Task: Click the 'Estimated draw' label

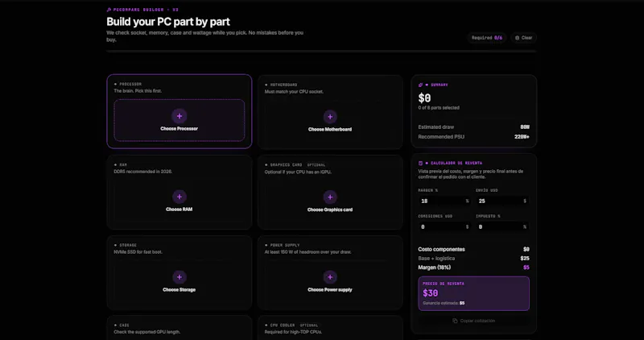Action: click(436, 127)
